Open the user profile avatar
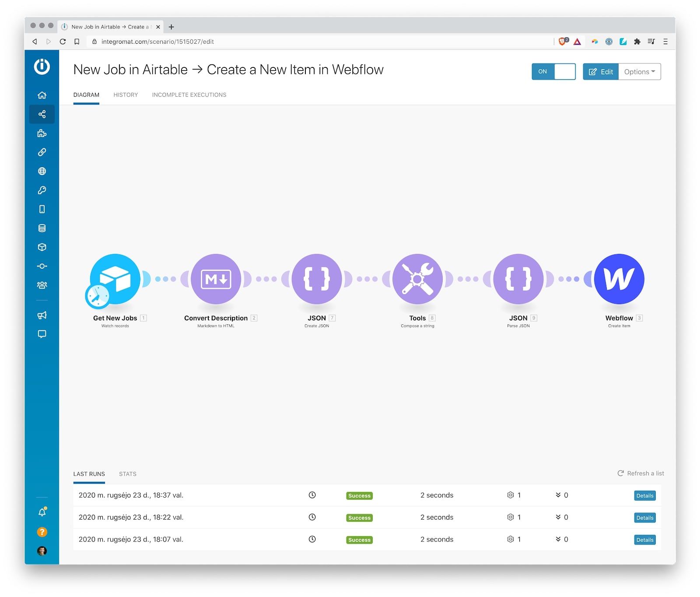Screen dimensions: 700x597 tap(42, 551)
